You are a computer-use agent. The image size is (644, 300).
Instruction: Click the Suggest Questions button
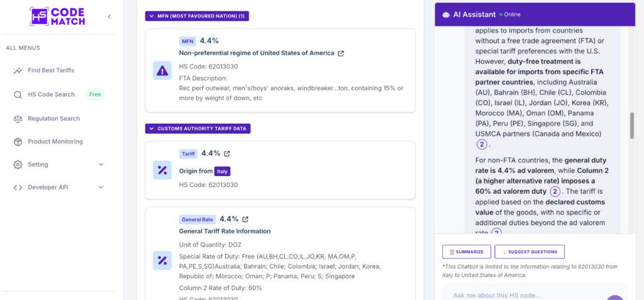tap(530, 252)
